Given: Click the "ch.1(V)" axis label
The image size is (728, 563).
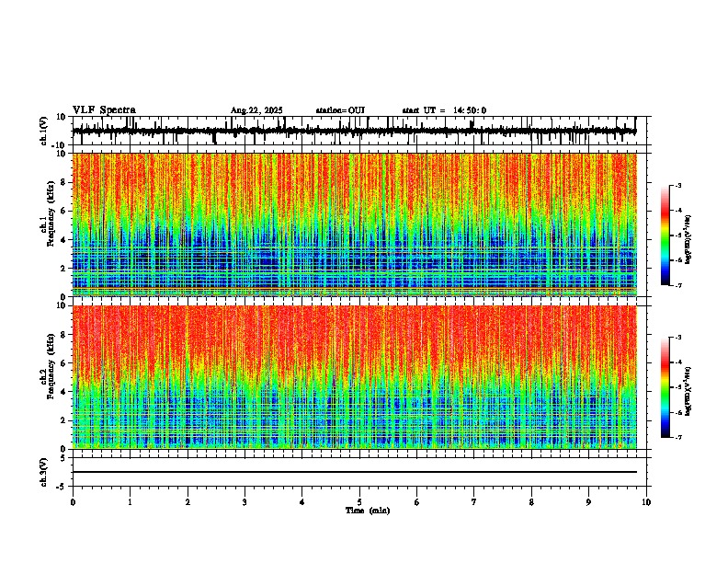Looking at the screenshot, I should click(44, 131).
